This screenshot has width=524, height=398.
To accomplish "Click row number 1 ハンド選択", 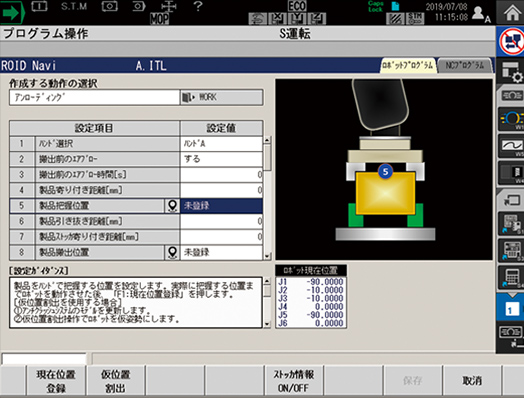I will (22, 144).
